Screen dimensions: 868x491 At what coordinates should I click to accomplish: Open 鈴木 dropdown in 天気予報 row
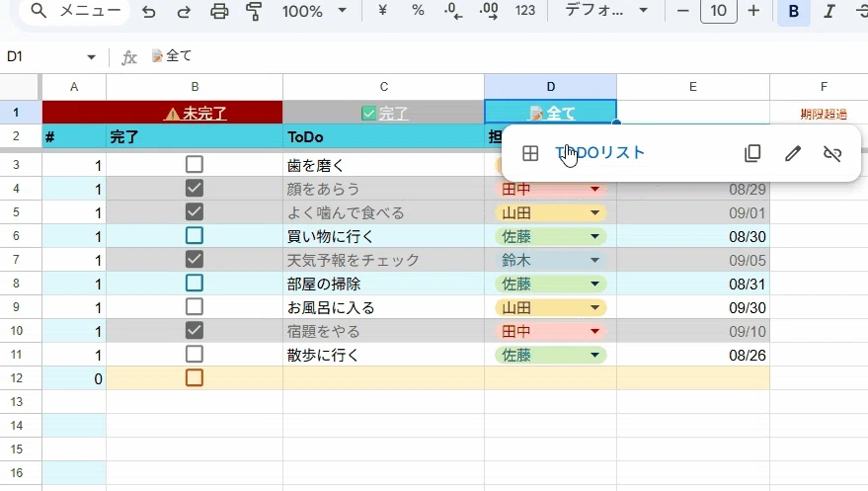[595, 260]
